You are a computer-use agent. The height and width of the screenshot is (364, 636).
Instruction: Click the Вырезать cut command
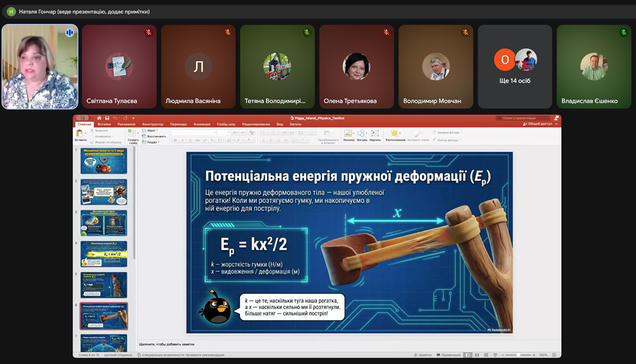click(x=99, y=130)
